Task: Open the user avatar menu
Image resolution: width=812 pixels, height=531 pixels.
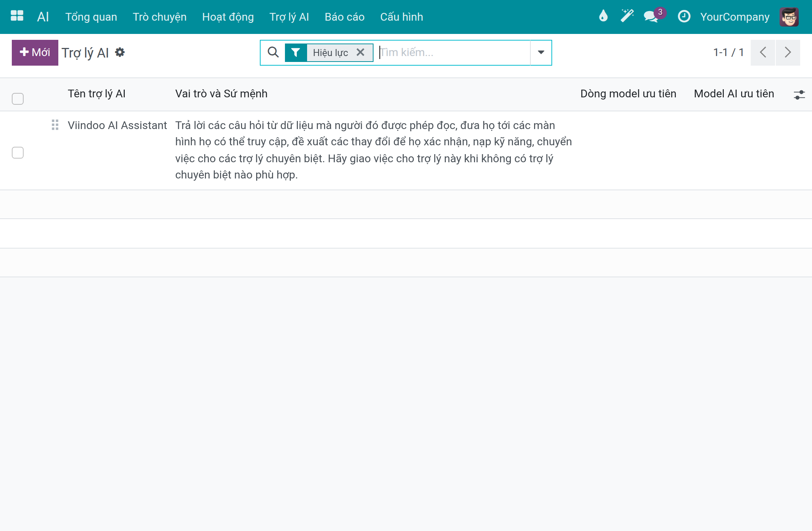Action: click(789, 17)
